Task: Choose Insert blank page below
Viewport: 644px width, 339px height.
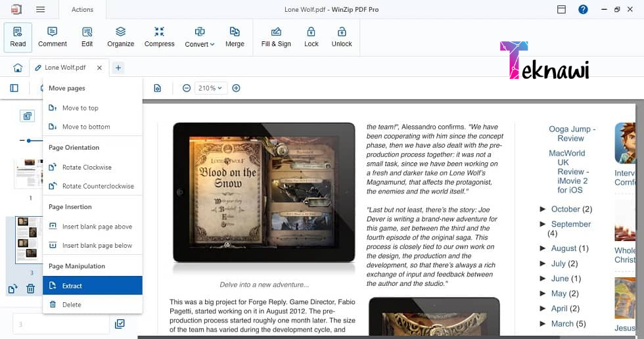Action: point(93,246)
